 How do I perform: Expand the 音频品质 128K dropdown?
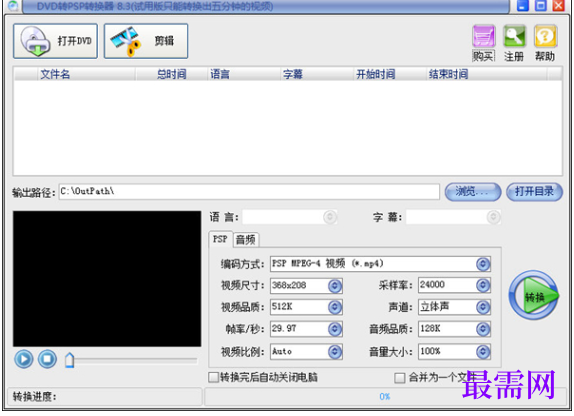click(483, 329)
